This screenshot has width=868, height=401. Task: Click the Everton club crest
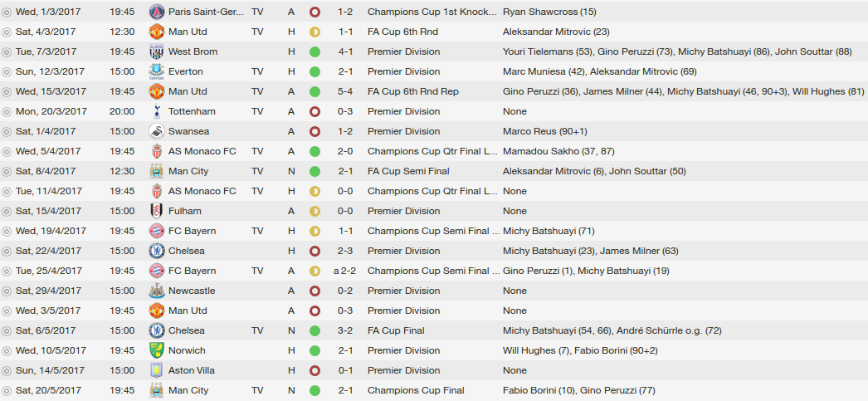click(157, 71)
